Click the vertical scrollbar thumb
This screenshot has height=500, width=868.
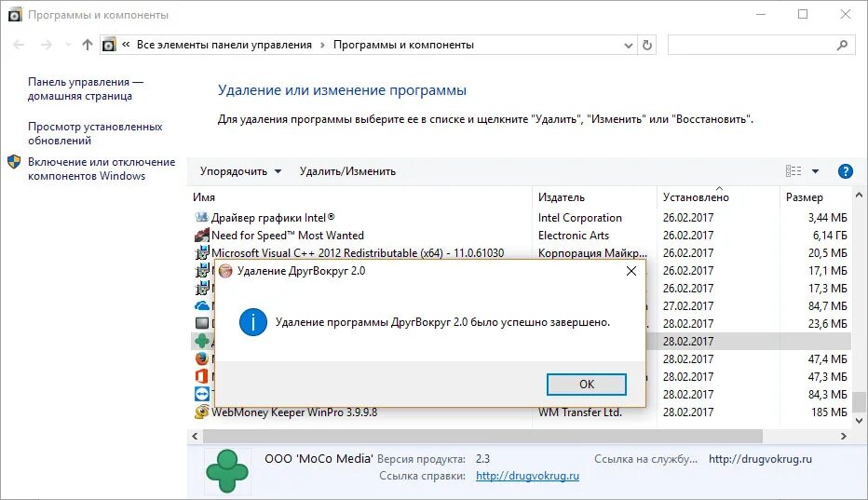tap(859, 402)
